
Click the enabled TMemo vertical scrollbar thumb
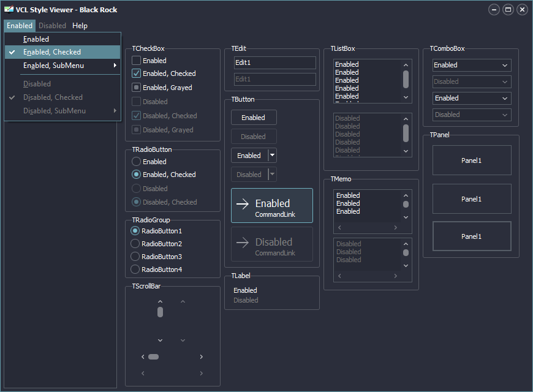click(406, 205)
